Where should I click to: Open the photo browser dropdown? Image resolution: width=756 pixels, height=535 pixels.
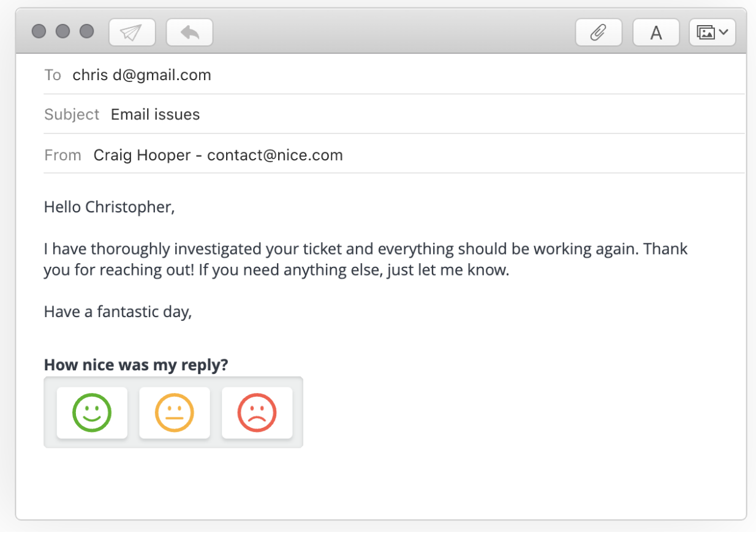click(713, 32)
